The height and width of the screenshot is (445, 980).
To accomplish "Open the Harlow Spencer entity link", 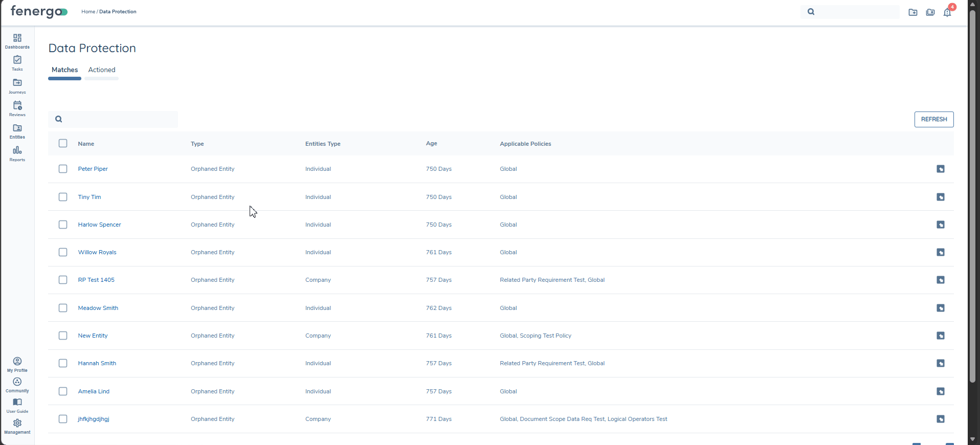I will click(100, 225).
